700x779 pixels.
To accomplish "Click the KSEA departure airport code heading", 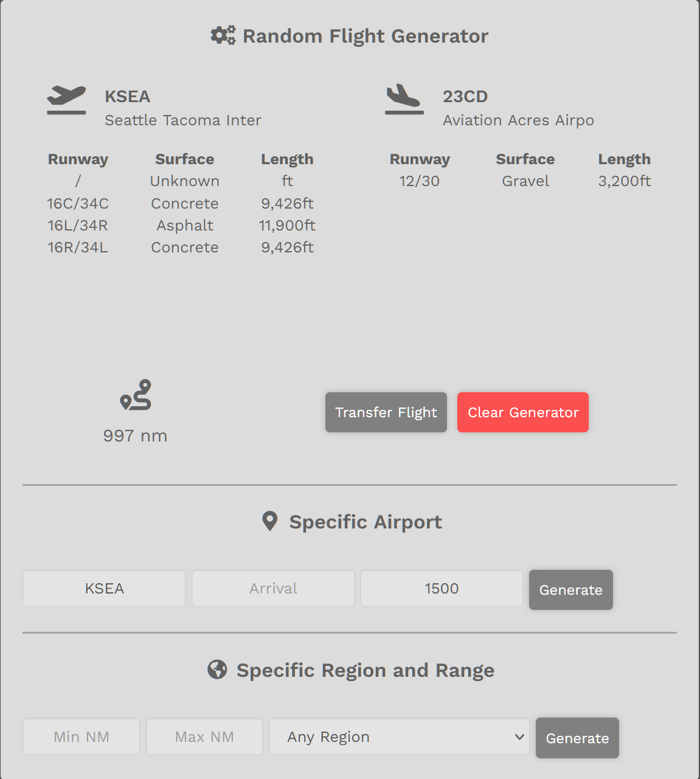I will (128, 96).
